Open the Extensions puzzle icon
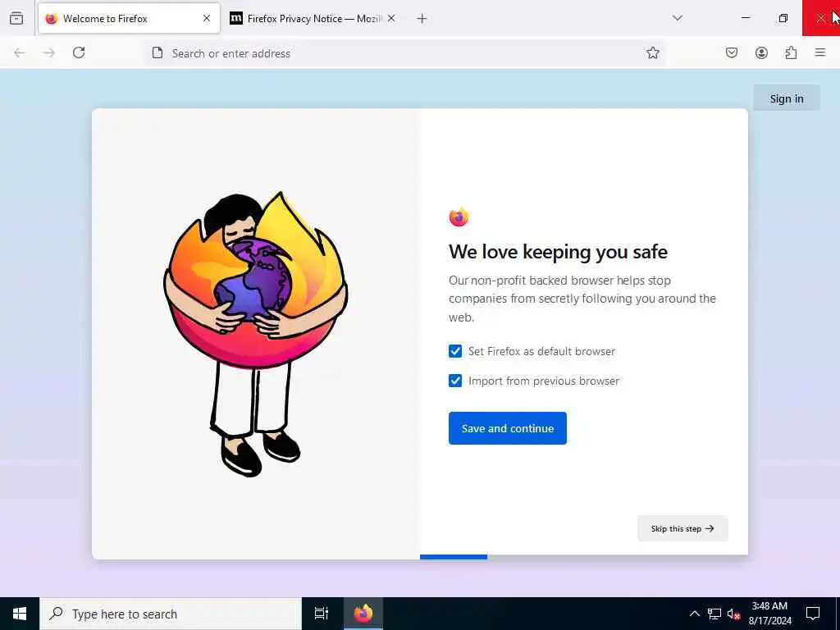The image size is (840, 630). [x=791, y=52]
